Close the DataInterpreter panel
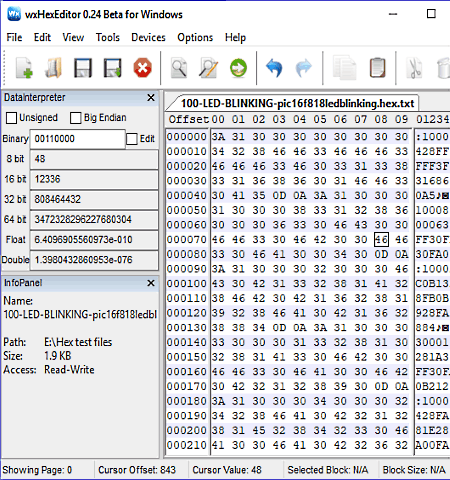This screenshot has height=480, width=450. click(x=151, y=98)
